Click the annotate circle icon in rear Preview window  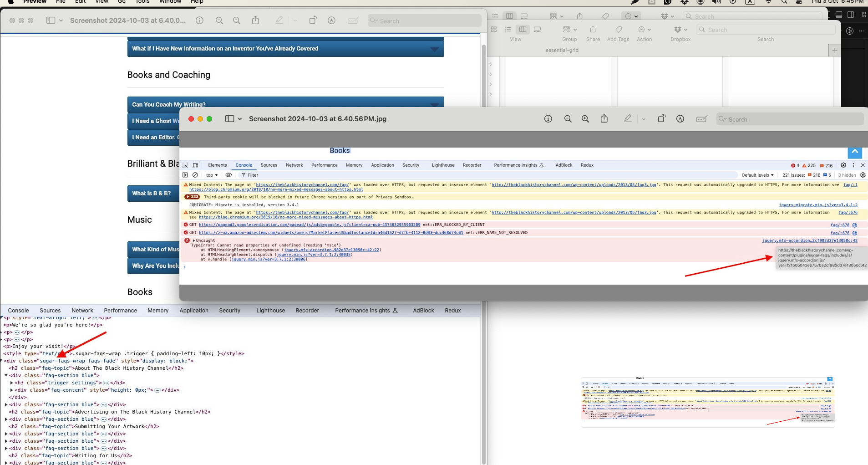[x=331, y=20]
